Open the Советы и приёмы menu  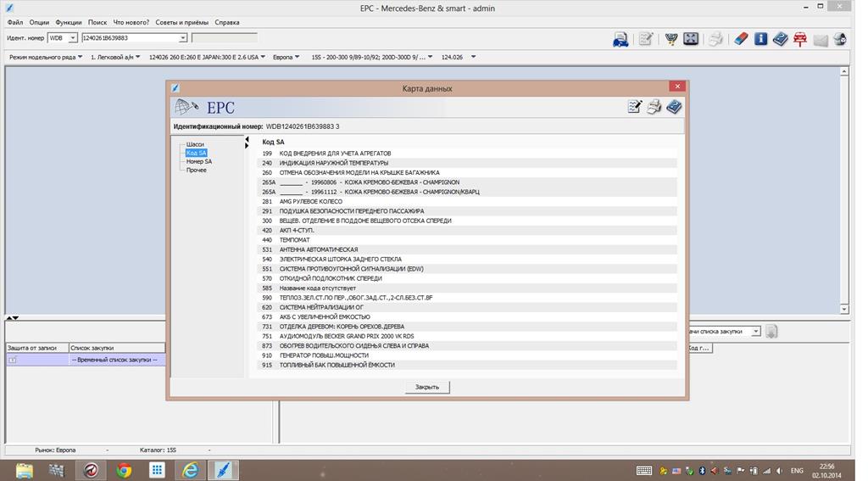(x=181, y=23)
